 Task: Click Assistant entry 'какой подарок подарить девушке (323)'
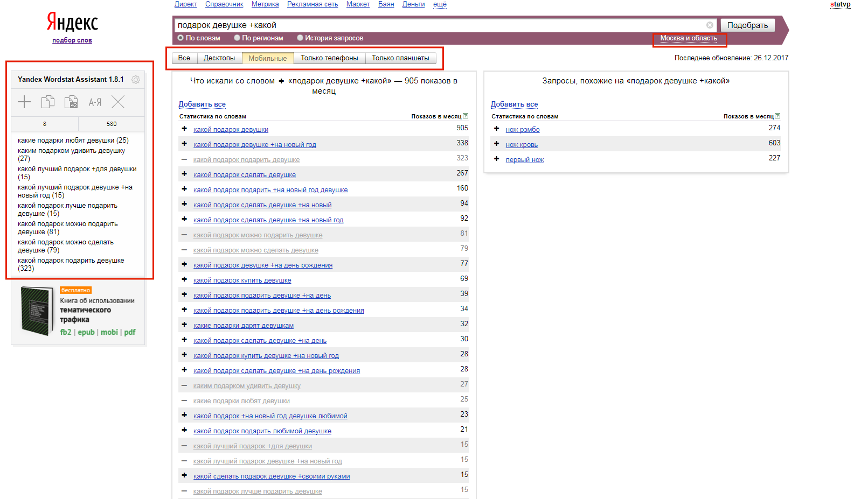point(71,264)
